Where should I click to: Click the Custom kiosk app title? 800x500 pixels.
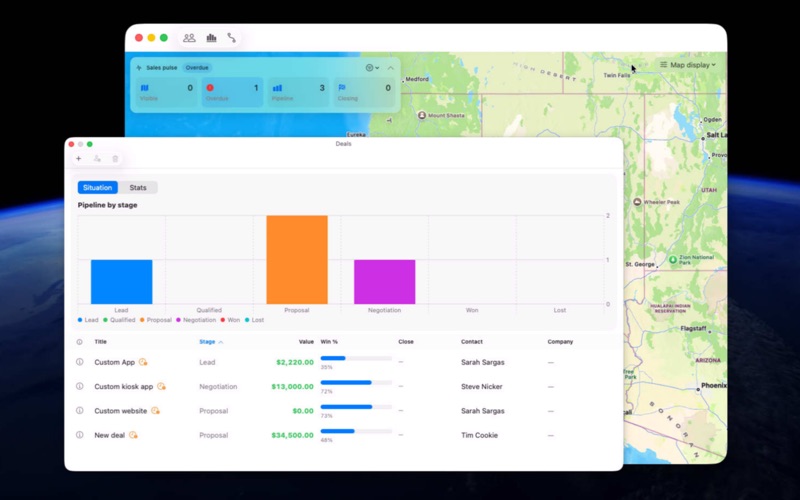pos(123,387)
